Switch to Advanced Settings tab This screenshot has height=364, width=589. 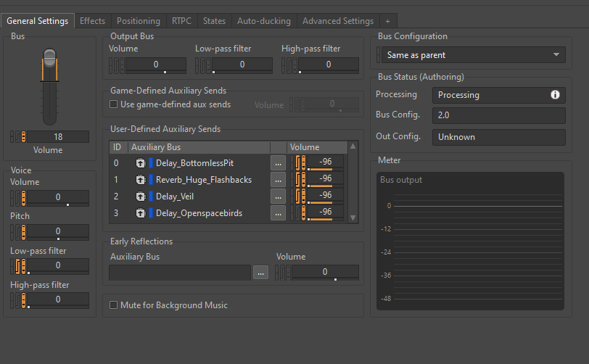[338, 21]
